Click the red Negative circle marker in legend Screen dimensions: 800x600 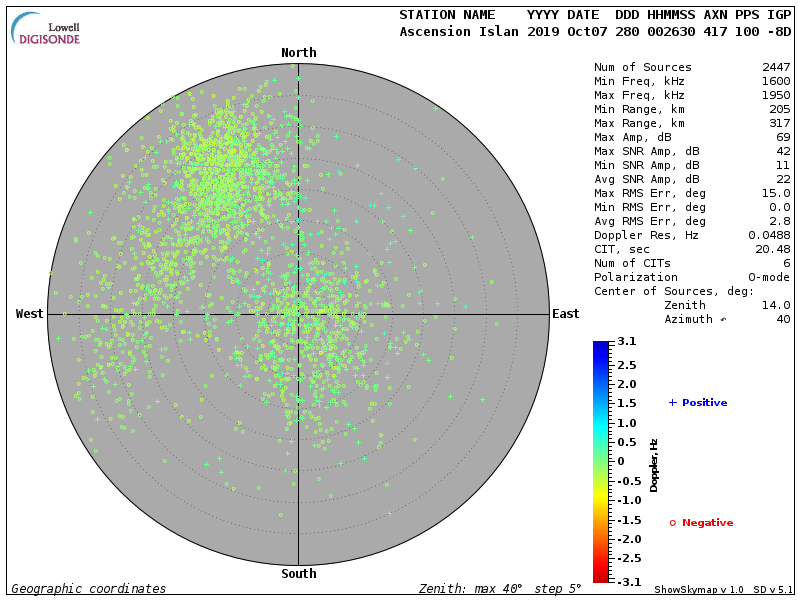click(673, 523)
